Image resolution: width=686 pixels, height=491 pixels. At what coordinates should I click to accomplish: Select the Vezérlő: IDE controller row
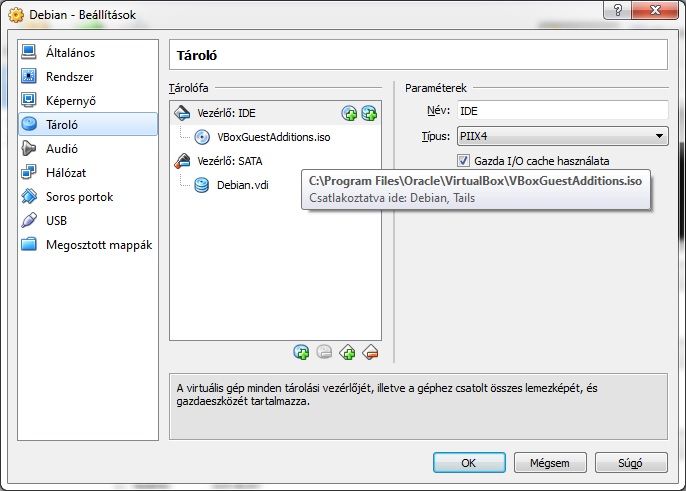(x=275, y=113)
